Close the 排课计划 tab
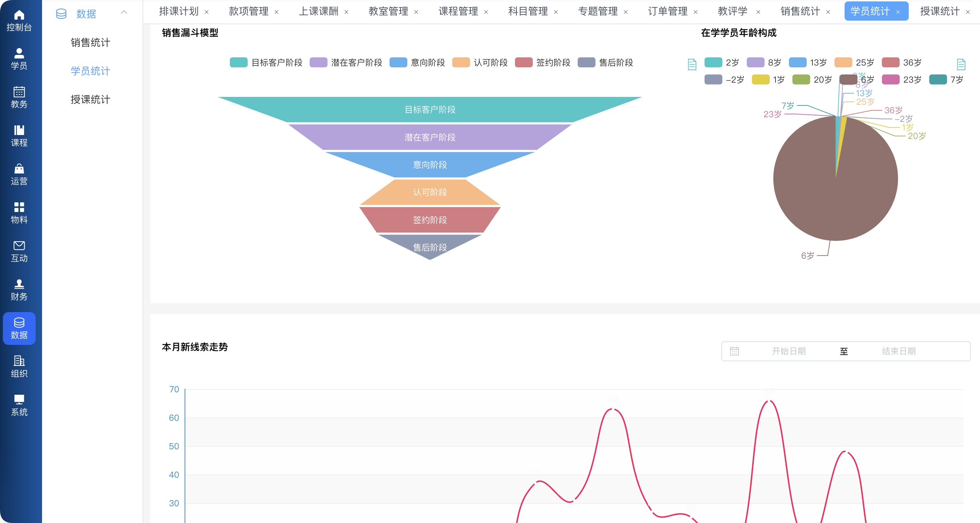 click(207, 12)
